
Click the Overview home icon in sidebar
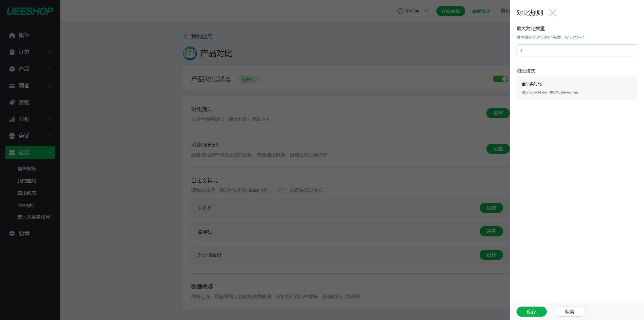(x=12, y=35)
